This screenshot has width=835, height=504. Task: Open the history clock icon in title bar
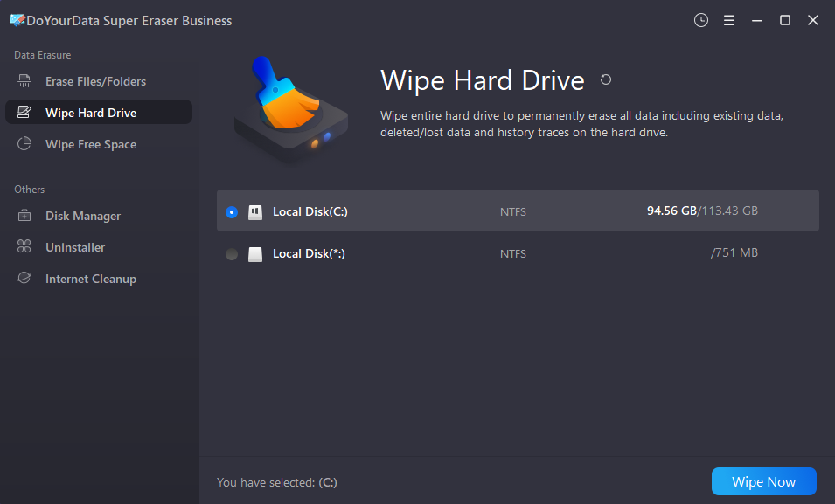pos(701,20)
